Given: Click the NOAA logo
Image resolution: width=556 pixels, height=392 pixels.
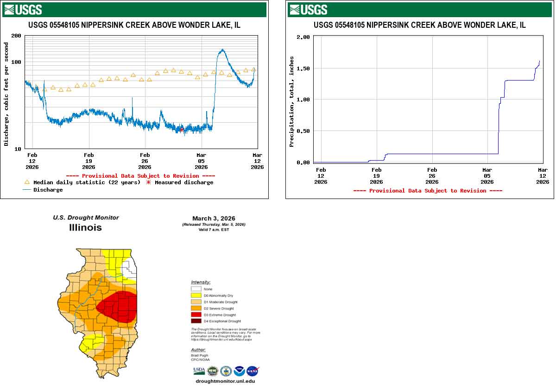Looking at the screenshot, I should (239, 371).
